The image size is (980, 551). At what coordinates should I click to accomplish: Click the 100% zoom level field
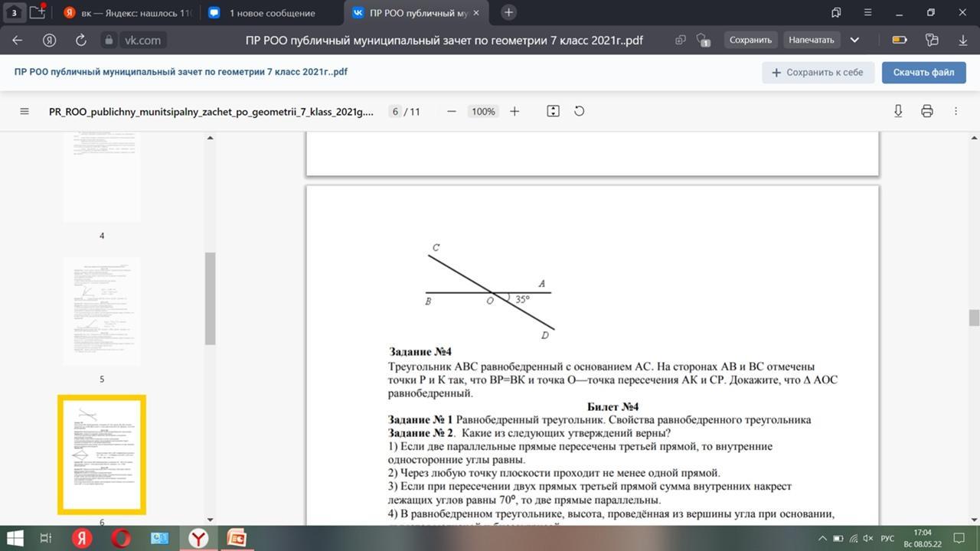click(x=483, y=112)
